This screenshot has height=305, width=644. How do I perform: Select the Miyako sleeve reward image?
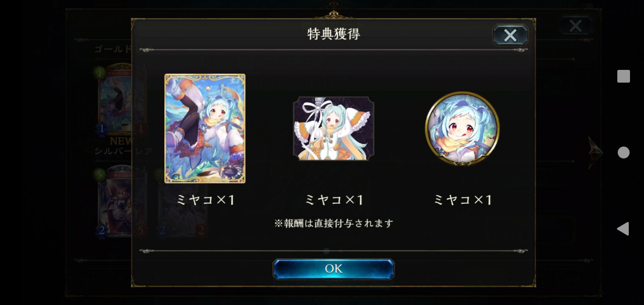pos(333,128)
